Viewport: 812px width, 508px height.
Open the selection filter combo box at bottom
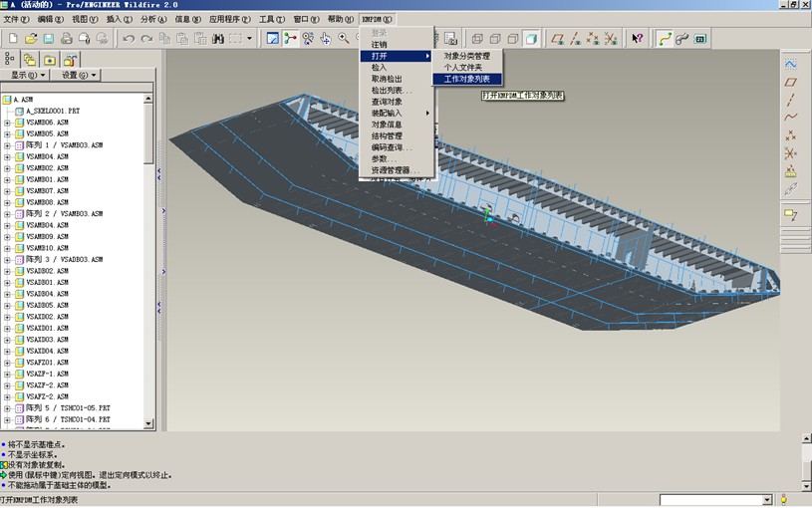715,499
